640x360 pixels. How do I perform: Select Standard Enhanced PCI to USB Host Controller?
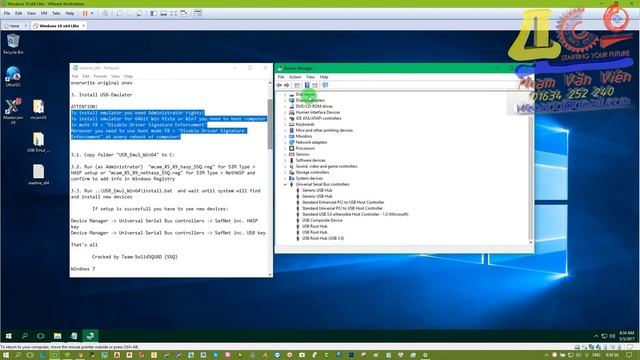click(343, 202)
